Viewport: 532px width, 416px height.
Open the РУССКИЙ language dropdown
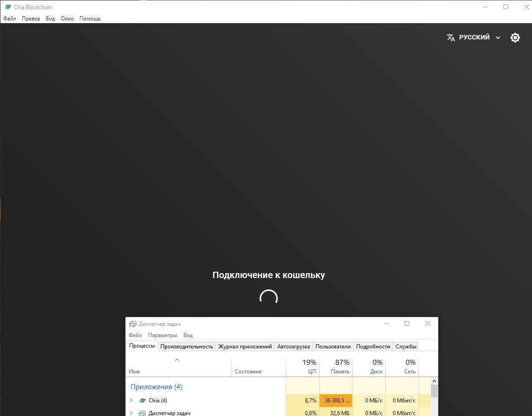[474, 37]
